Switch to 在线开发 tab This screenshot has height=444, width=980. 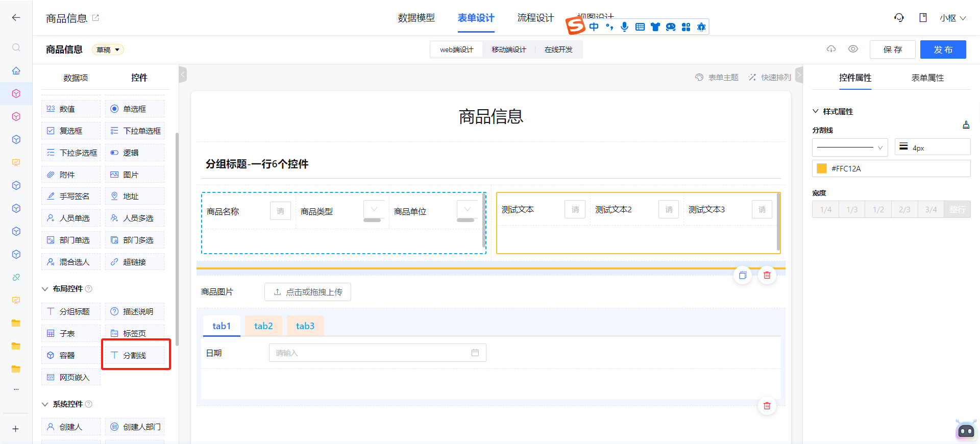click(x=558, y=50)
